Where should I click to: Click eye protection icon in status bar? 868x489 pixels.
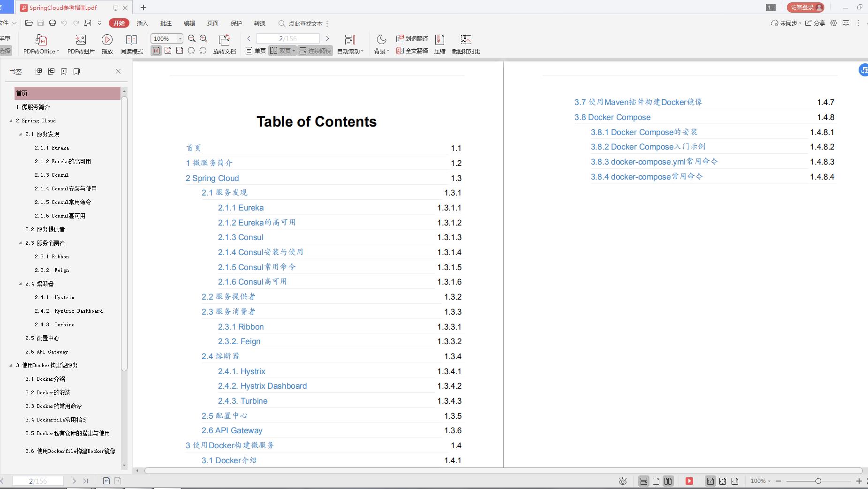[x=623, y=481]
